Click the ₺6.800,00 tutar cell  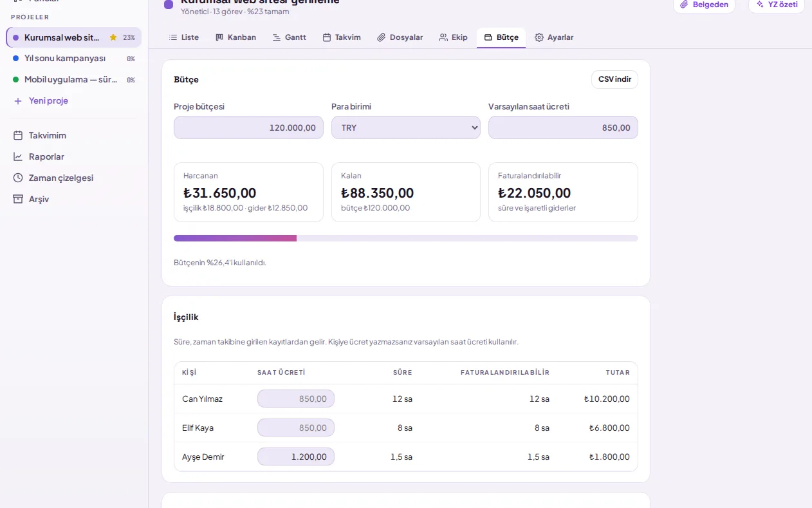click(x=609, y=428)
